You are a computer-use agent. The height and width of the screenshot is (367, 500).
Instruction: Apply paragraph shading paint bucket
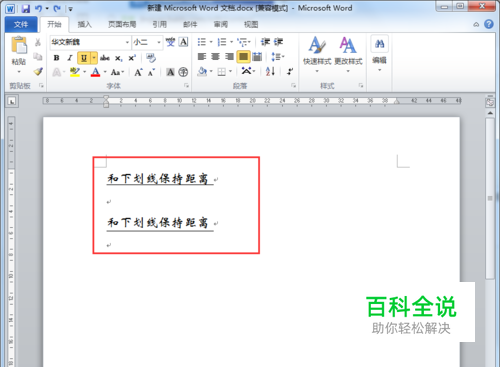click(202, 71)
